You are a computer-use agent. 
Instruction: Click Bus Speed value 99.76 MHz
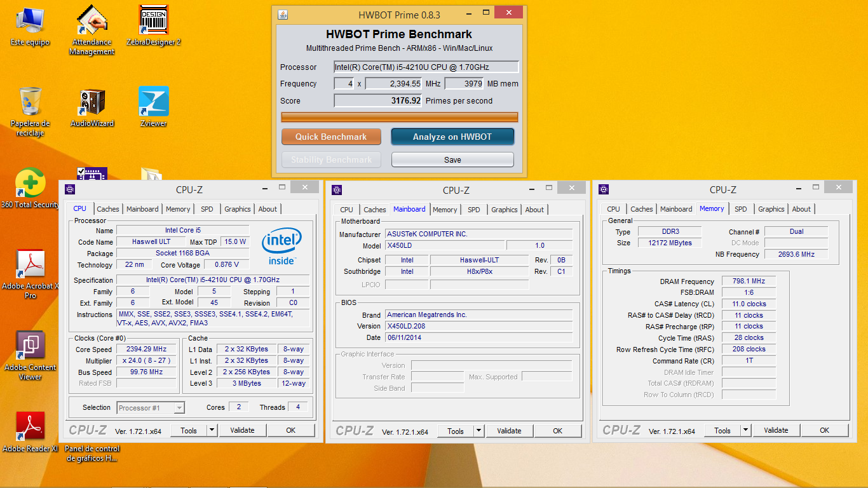coord(146,372)
